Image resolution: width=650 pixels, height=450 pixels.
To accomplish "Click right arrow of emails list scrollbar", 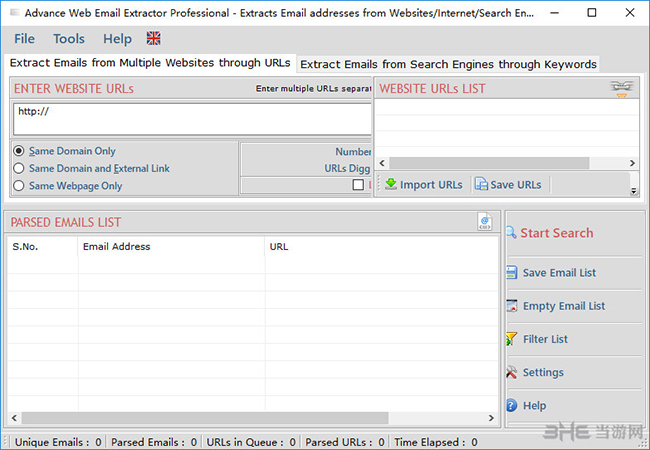I will 491,418.
